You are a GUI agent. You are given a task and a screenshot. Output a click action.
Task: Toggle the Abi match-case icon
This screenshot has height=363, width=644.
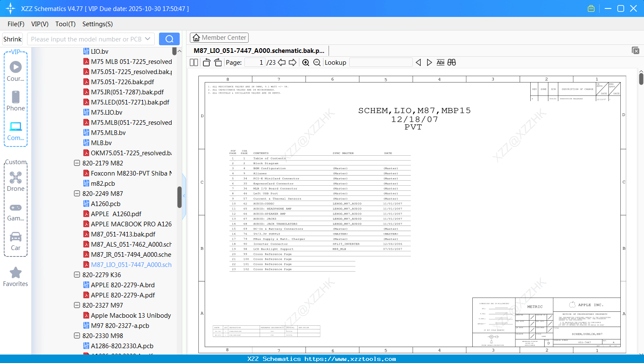(x=441, y=63)
